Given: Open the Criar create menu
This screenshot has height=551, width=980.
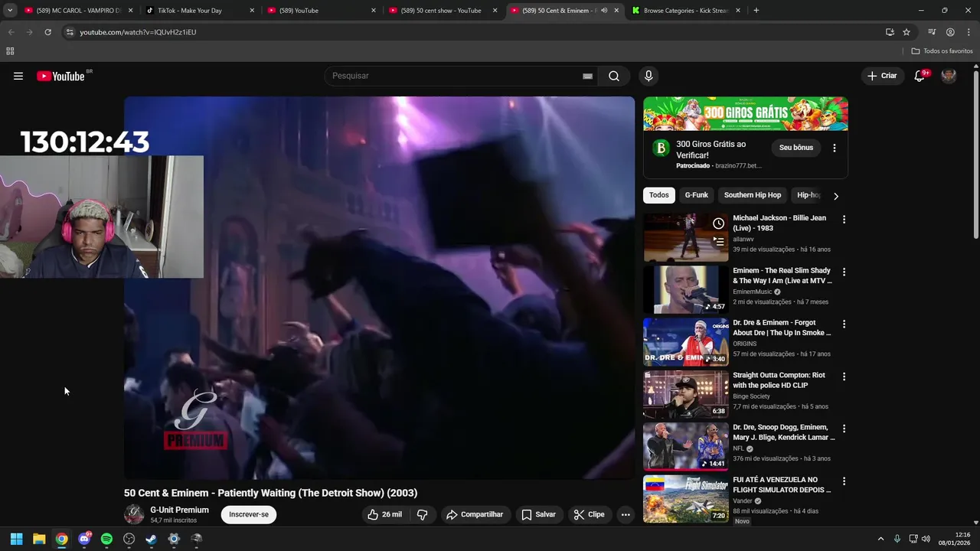Looking at the screenshot, I should coord(882,76).
